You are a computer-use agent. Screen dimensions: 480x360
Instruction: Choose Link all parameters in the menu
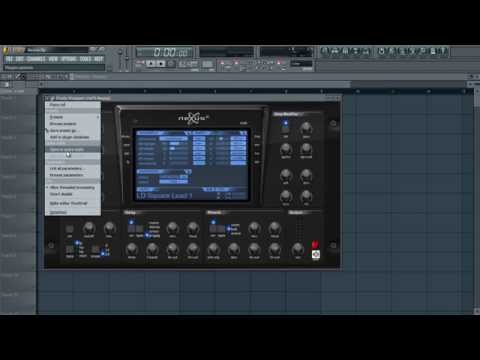(x=73, y=168)
